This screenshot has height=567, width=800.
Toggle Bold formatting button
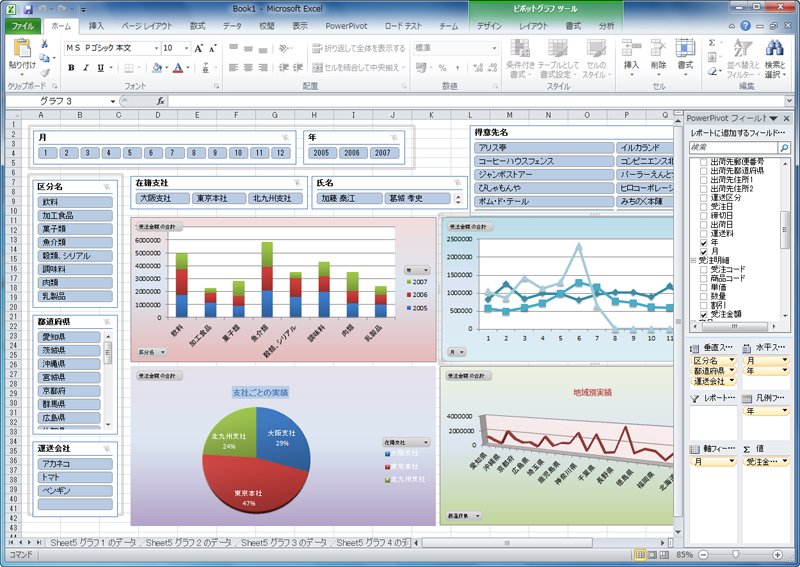[x=71, y=67]
